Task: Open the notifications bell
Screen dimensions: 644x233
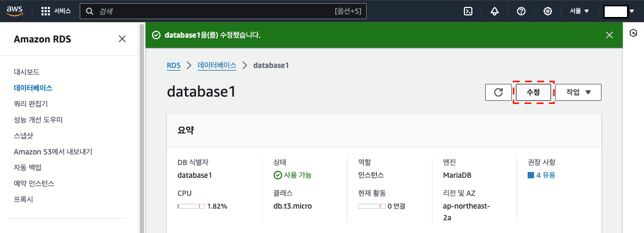Action: 495,11
